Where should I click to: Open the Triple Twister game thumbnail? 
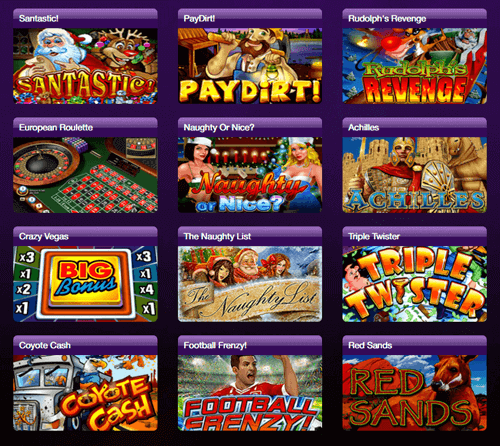pos(415,284)
